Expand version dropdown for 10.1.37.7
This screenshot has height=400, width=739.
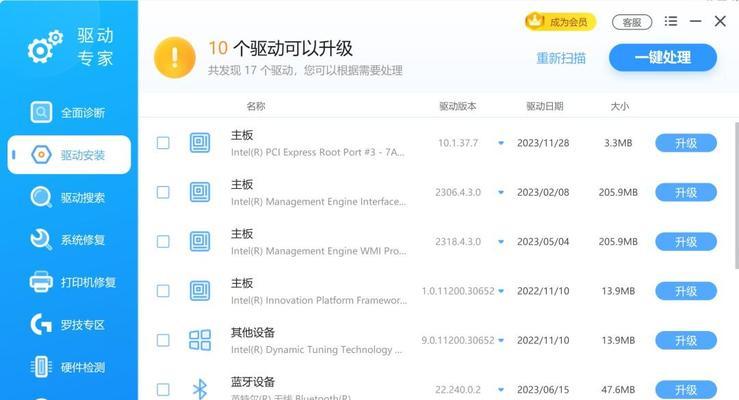[x=501, y=143]
